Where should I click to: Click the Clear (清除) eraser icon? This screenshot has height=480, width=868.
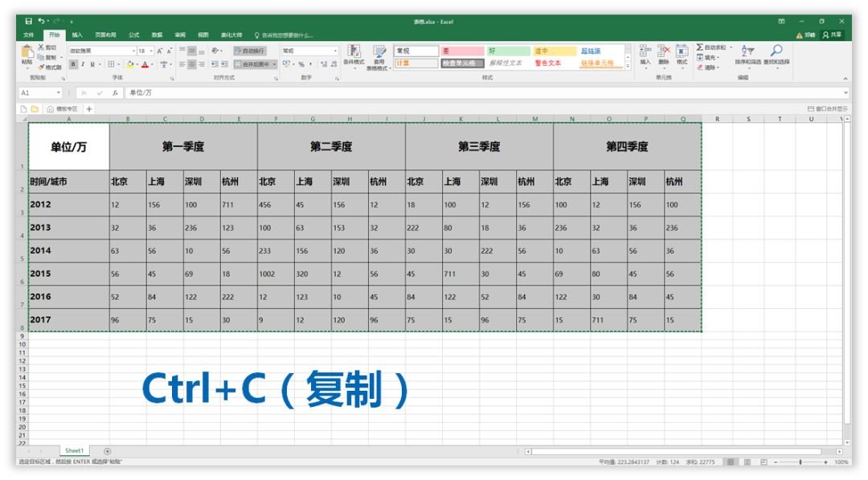[x=700, y=68]
